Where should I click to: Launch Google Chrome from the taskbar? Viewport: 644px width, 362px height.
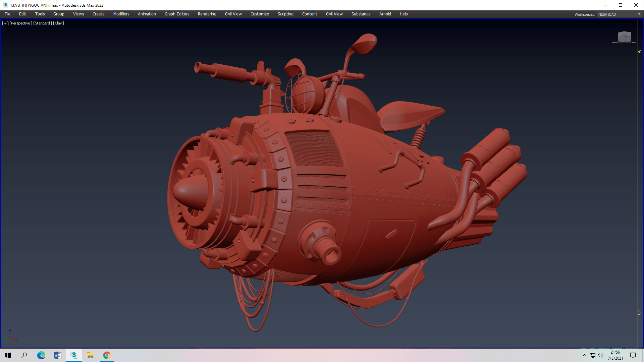click(x=107, y=355)
